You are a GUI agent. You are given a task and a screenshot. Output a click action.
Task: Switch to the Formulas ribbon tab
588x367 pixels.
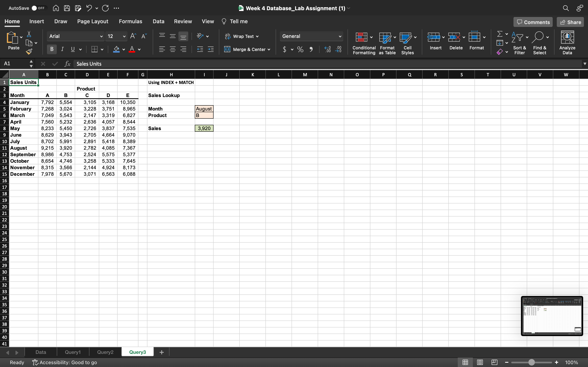(130, 21)
